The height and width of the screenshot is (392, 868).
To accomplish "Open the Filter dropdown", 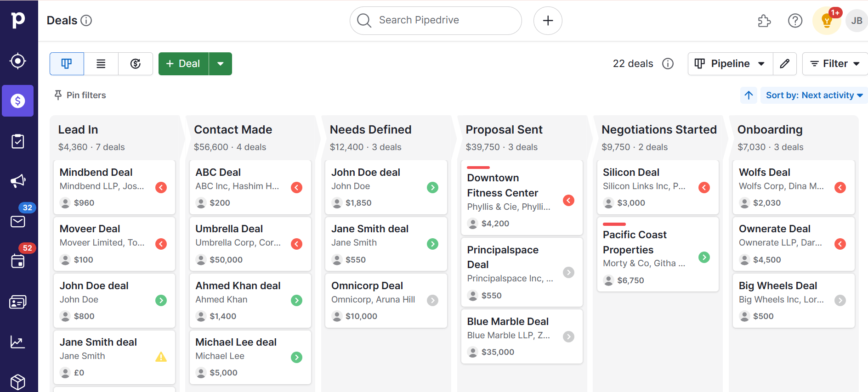I will tap(835, 63).
